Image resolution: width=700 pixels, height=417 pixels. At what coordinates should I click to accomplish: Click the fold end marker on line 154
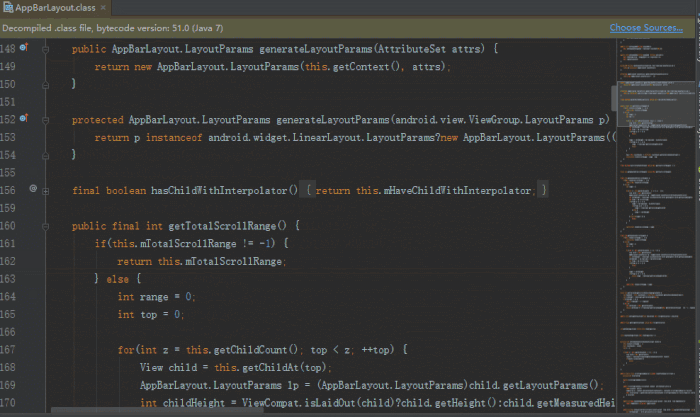(46, 155)
